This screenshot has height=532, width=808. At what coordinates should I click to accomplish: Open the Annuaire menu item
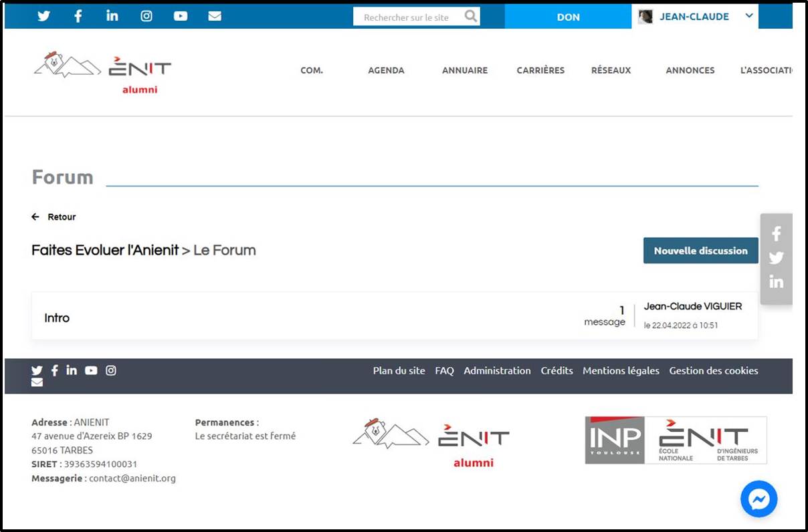click(x=465, y=70)
